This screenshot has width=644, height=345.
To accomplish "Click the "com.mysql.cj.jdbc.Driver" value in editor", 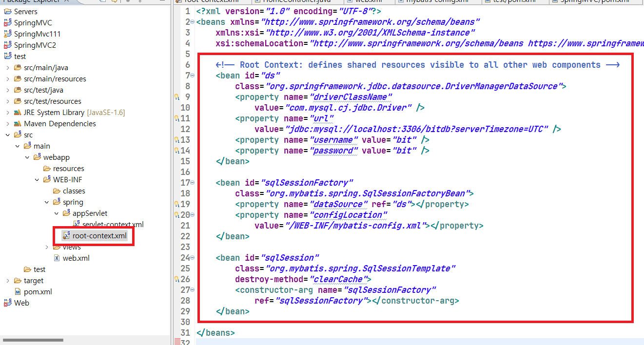I will tap(348, 108).
